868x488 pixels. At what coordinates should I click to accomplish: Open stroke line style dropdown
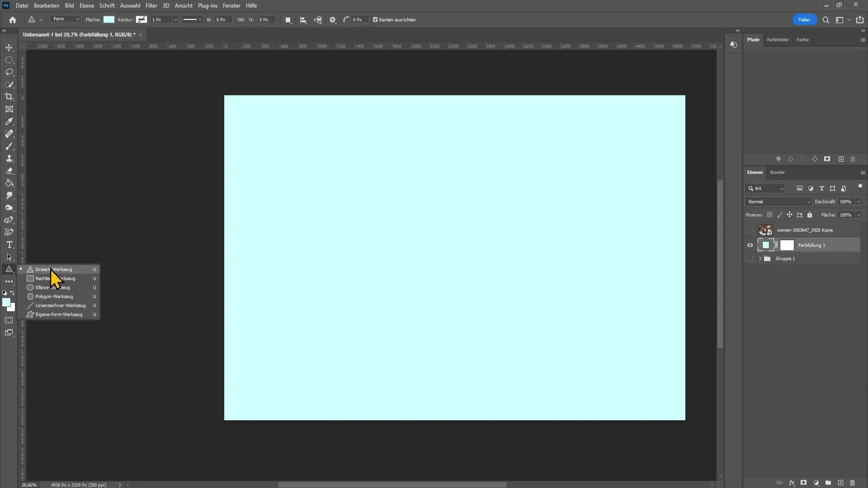[192, 19]
